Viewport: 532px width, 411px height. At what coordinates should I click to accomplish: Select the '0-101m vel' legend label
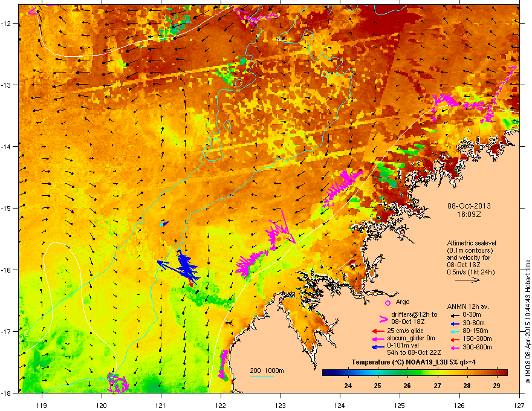pos(401,346)
